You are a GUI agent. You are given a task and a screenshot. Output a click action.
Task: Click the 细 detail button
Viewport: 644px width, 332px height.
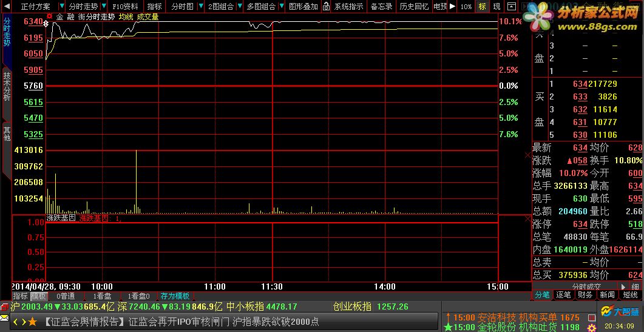pos(635,286)
